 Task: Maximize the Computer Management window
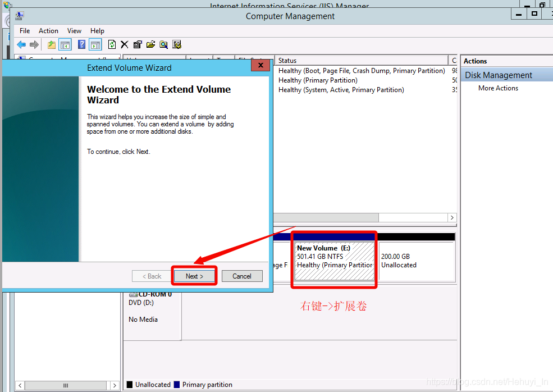[x=534, y=14]
